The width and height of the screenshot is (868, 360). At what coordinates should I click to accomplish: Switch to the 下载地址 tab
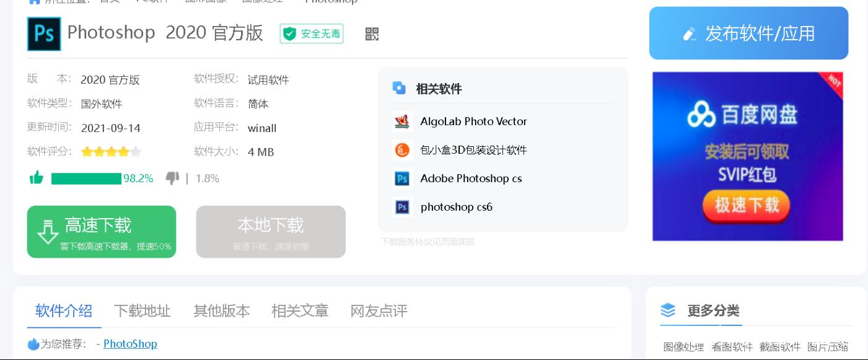click(x=142, y=310)
